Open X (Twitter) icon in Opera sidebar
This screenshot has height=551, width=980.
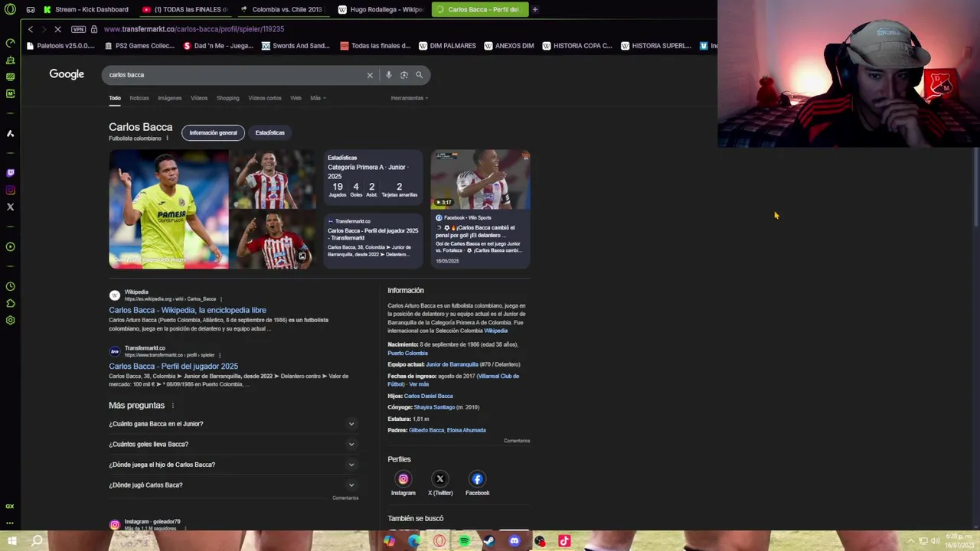[10, 207]
